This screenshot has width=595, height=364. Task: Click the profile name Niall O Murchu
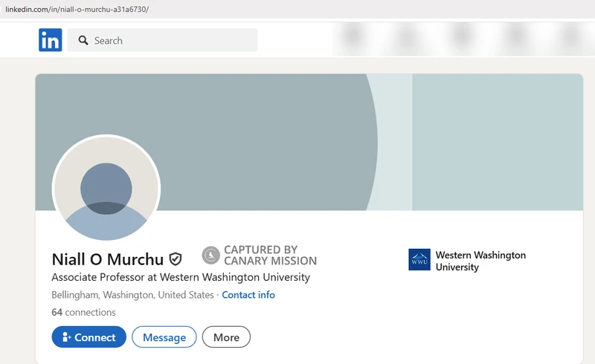(107, 259)
